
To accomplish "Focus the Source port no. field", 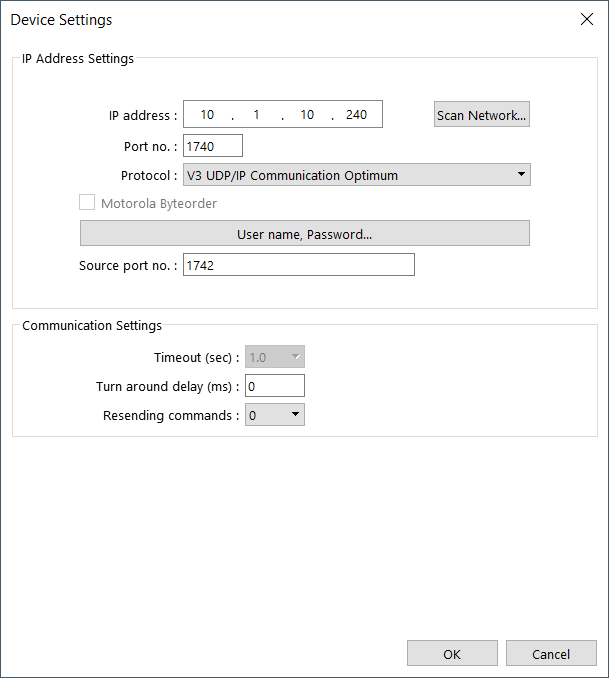I will [299, 265].
